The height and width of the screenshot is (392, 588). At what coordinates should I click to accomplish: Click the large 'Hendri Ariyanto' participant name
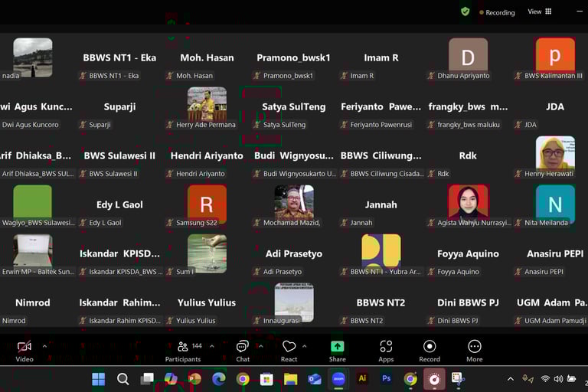[207, 155]
